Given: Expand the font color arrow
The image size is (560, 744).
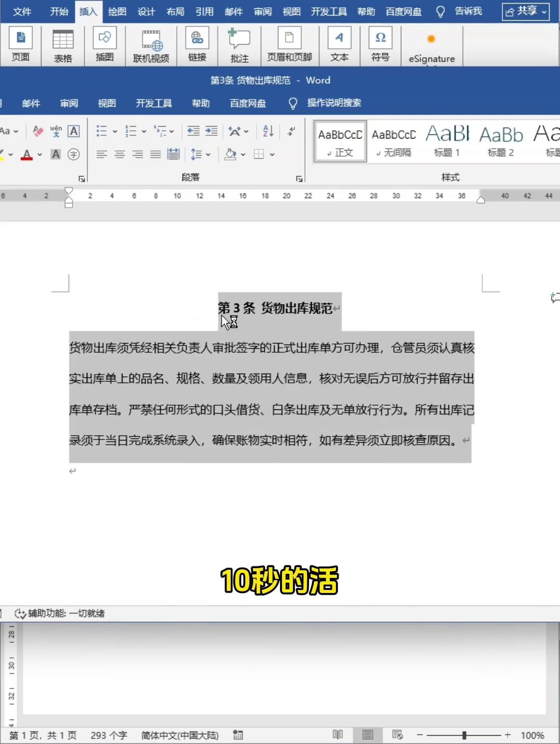Looking at the screenshot, I should pos(39,155).
